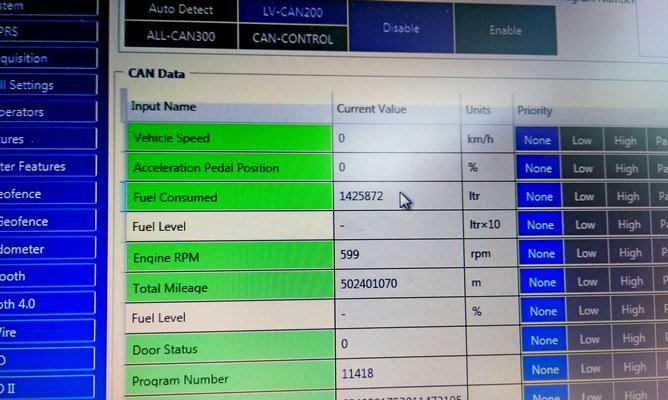The width and height of the screenshot is (668, 400).
Task: Set Door Status priority to None
Action: coord(544,341)
